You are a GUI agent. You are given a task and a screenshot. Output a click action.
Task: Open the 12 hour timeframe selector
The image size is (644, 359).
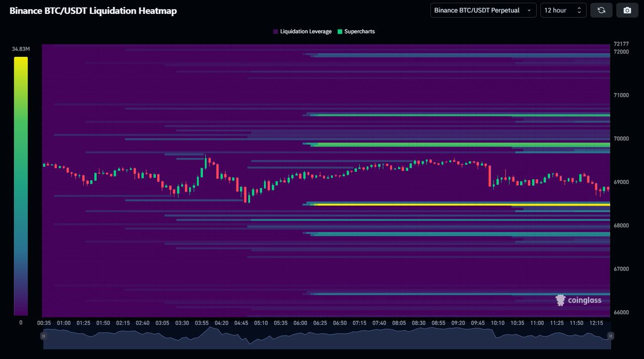563,10
